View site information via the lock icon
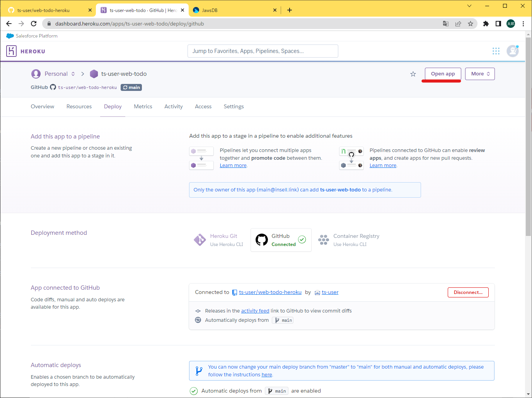Screen dimensions: 532x398 (49, 24)
